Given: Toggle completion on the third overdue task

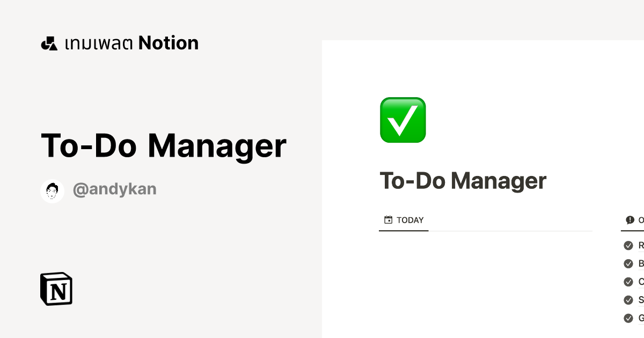Looking at the screenshot, I should pyautogui.click(x=628, y=282).
